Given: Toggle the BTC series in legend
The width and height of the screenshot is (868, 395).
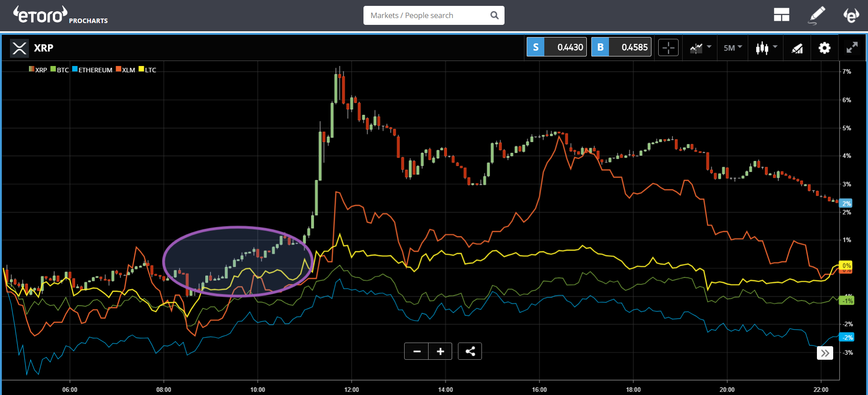Looking at the screenshot, I should pyautogui.click(x=60, y=70).
